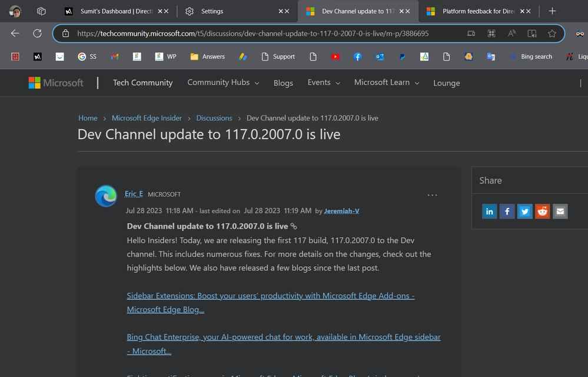Go to Tech Community home link
This screenshot has width=588, height=377.
click(143, 82)
